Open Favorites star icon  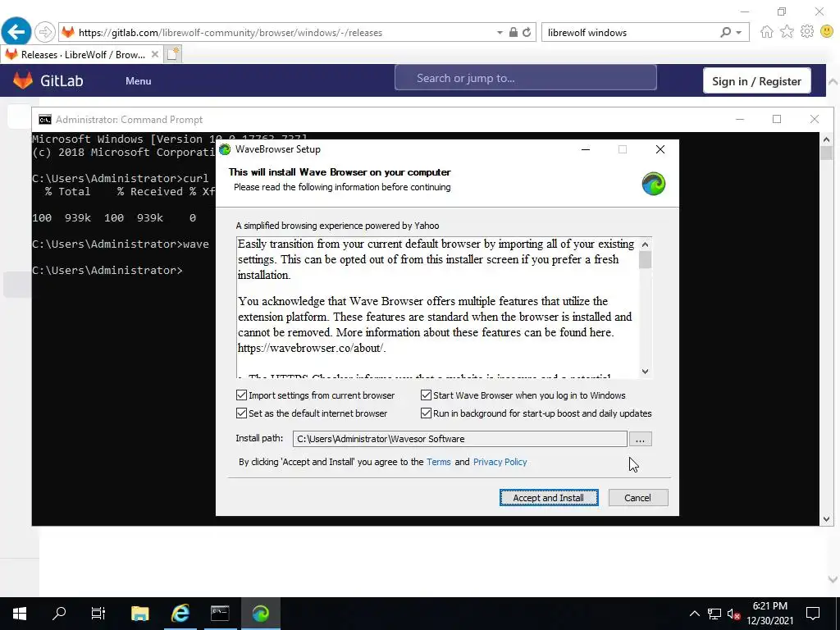tap(787, 32)
